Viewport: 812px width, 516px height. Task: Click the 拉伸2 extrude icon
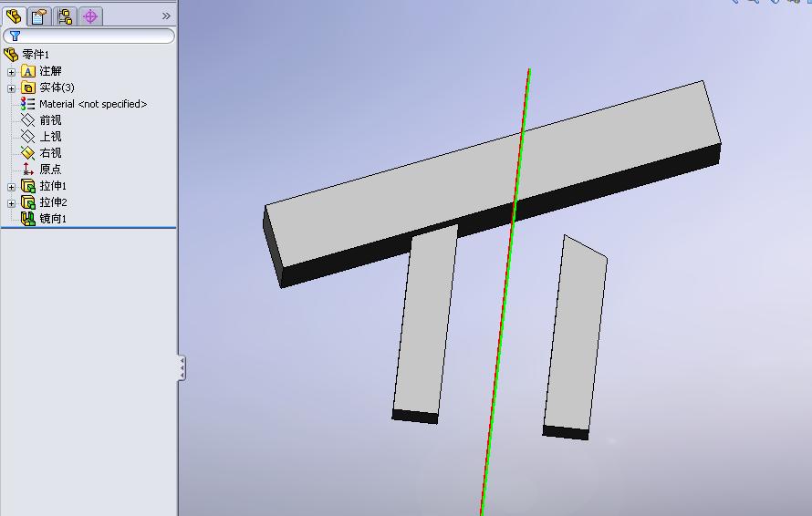click(28, 201)
